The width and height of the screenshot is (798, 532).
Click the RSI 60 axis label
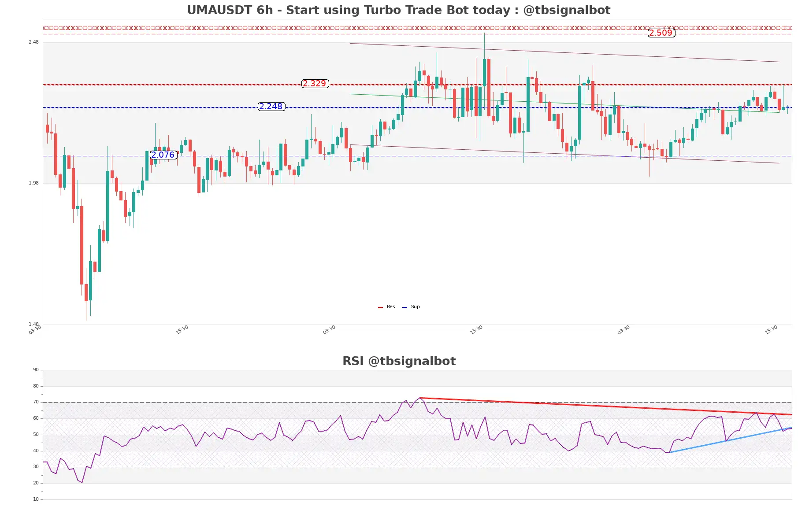tap(36, 418)
